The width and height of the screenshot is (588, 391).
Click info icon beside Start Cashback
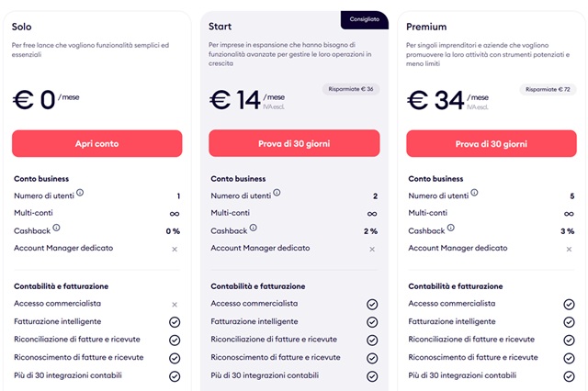point(253,228)
